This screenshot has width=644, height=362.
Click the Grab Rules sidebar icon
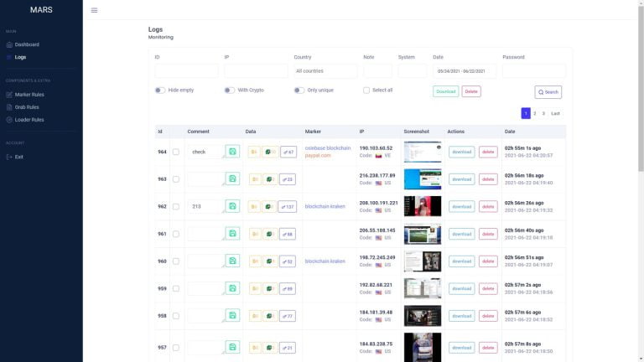(9, 107)
